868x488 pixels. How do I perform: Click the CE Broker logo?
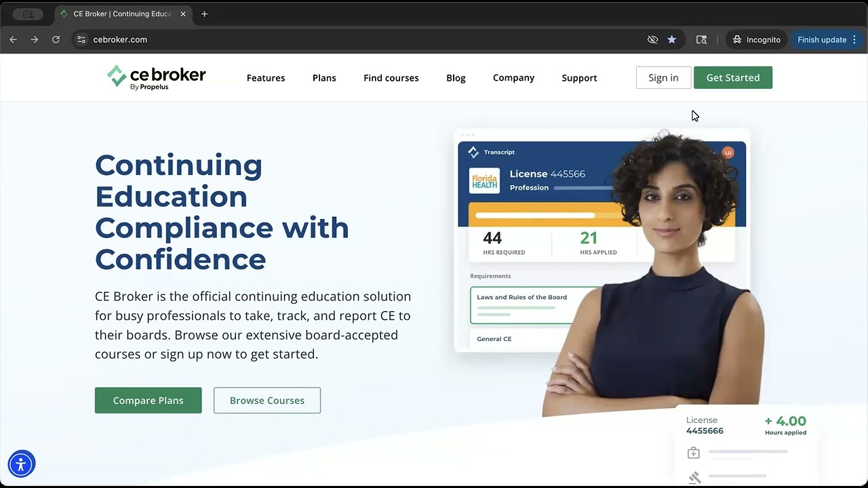156,77
